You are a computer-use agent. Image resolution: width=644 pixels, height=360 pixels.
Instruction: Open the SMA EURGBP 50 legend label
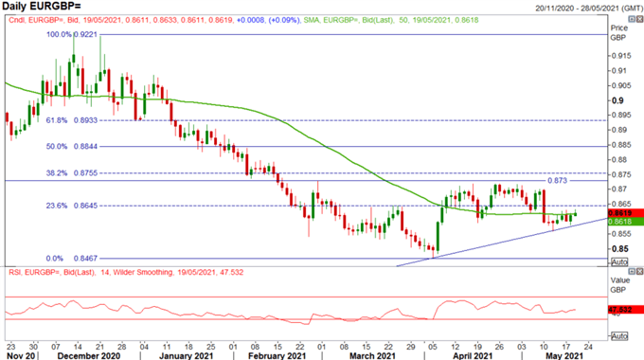[x=391, y=20]
